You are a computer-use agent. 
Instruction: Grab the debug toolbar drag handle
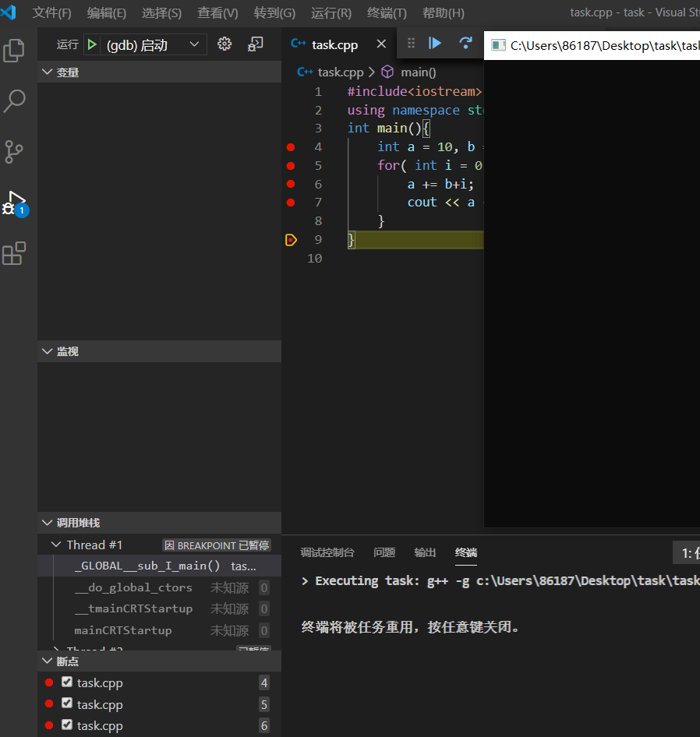(x=411, y=44)
